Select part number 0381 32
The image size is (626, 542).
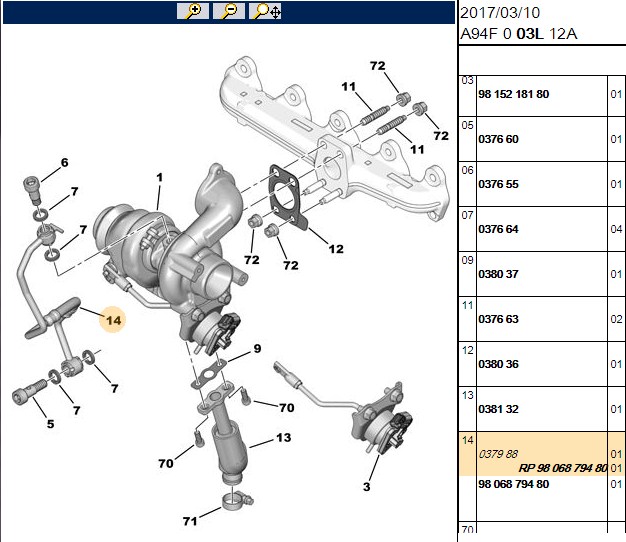[x=498, y=409]
